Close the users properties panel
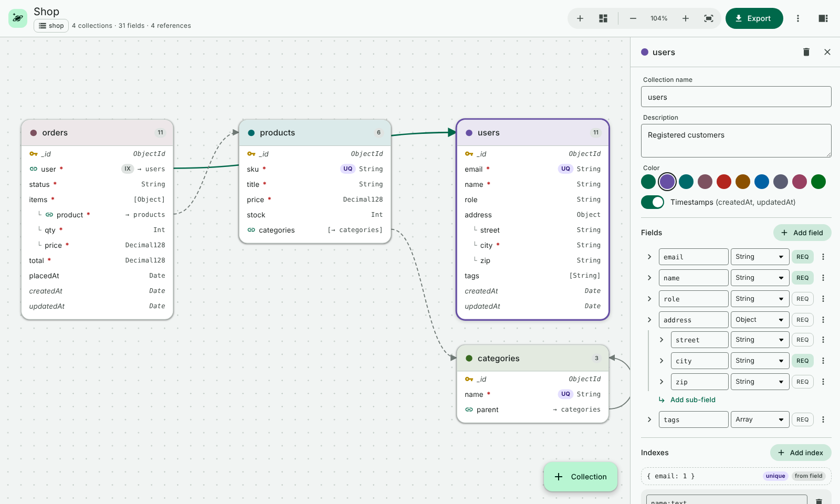 [827, 52]
